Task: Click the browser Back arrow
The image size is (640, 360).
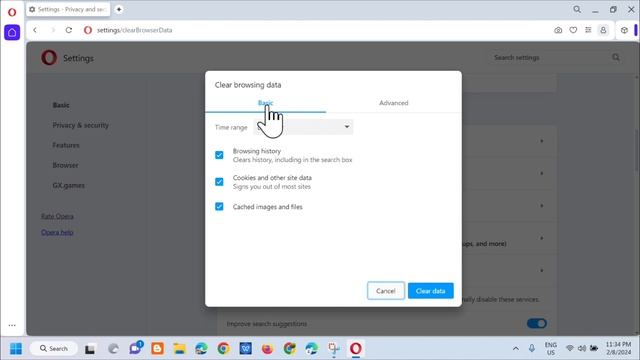Action: (x=35, y=30)
